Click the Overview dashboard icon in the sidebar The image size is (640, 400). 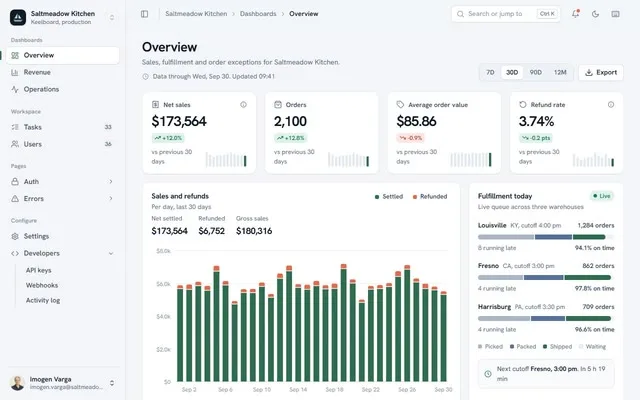pyautogui.click(x=15, y=56)
